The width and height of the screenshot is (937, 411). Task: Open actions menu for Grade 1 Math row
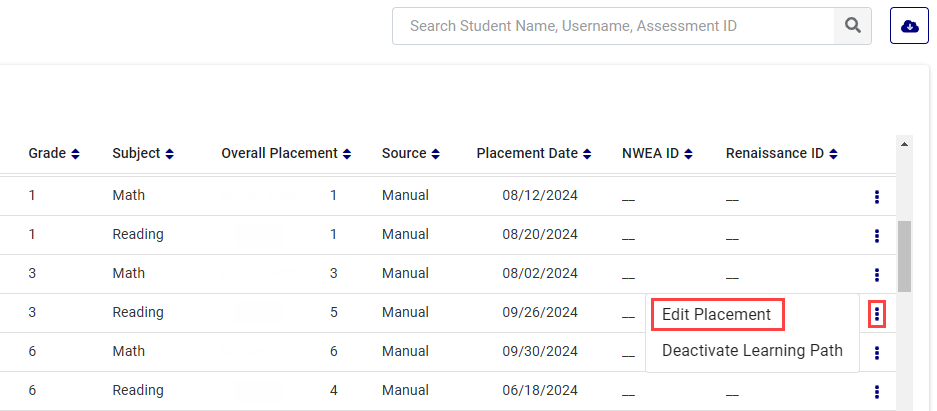(877, 197)
